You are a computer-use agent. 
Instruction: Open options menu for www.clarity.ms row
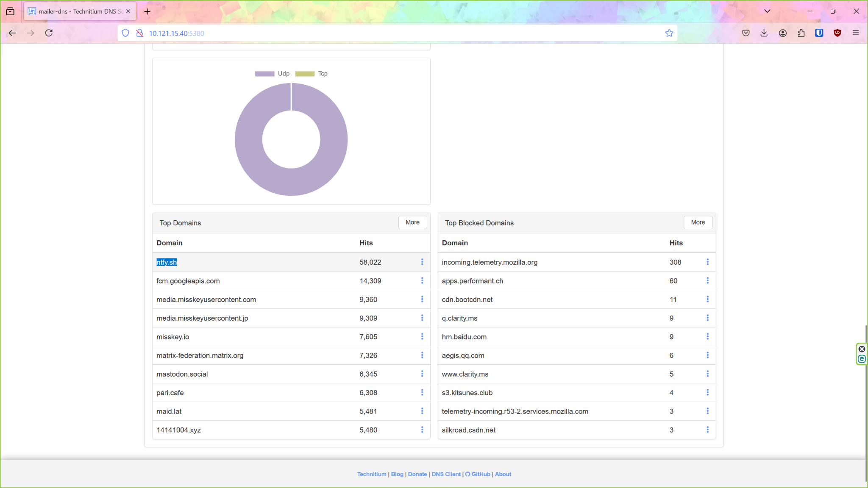[707, 374]
